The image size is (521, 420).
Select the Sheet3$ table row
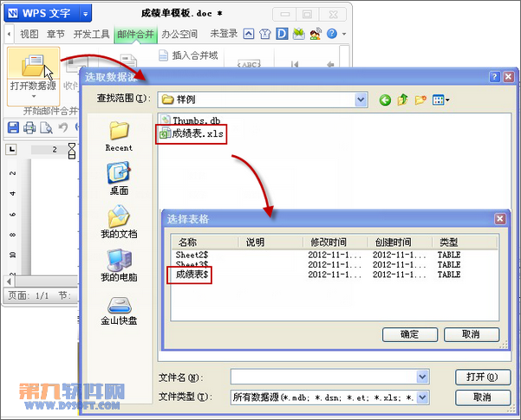pos(335,265)
